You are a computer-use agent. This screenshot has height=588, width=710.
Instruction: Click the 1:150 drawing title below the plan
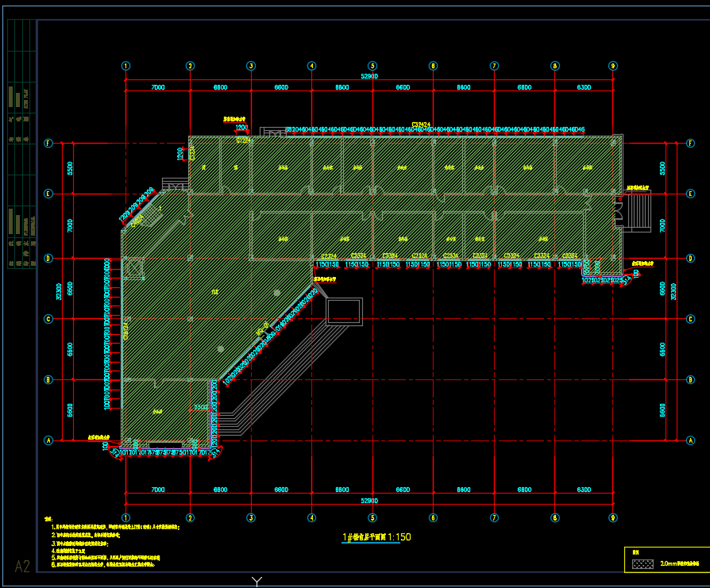[376, 537]
